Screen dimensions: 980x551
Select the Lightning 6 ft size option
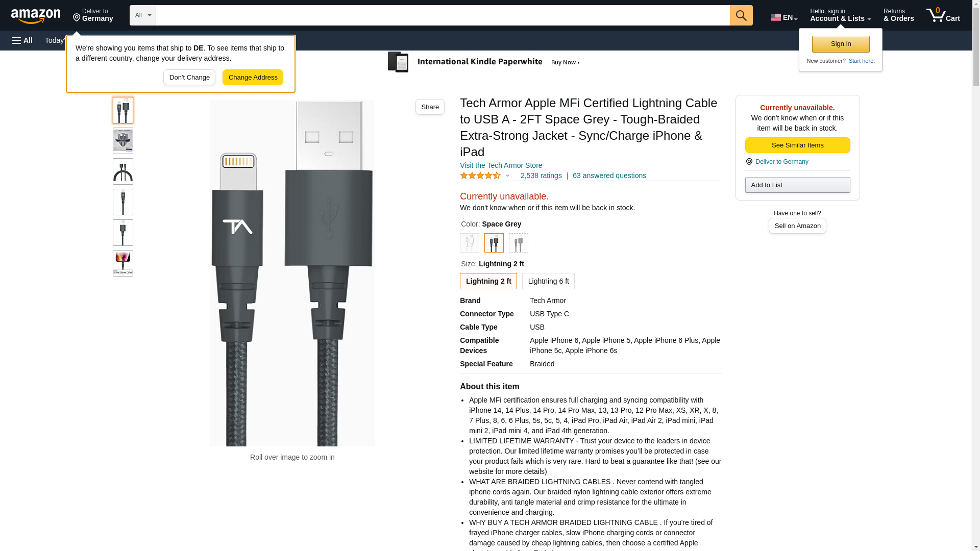click(548, 281)
